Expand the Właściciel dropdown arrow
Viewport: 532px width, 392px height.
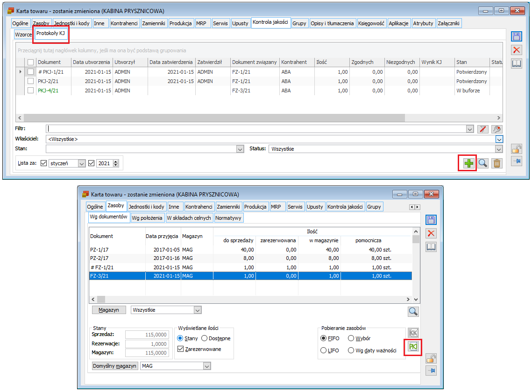click(499, 139)
